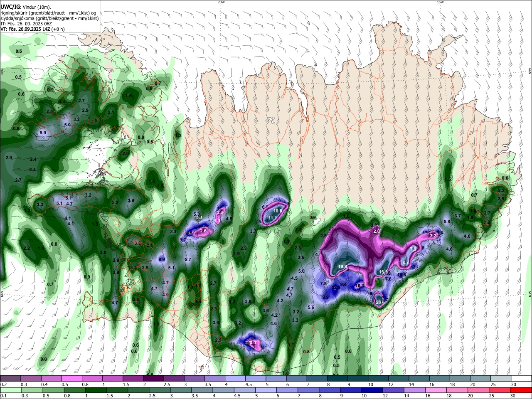Select bottom-row green swatch labeled 0.5
532x399 pixels.
(x=53, y=390)
